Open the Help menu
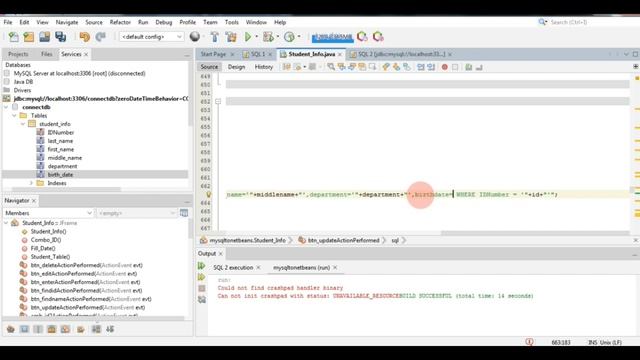Screen dimensions: 640x360 pyautogui.click(x=280, y=22)
